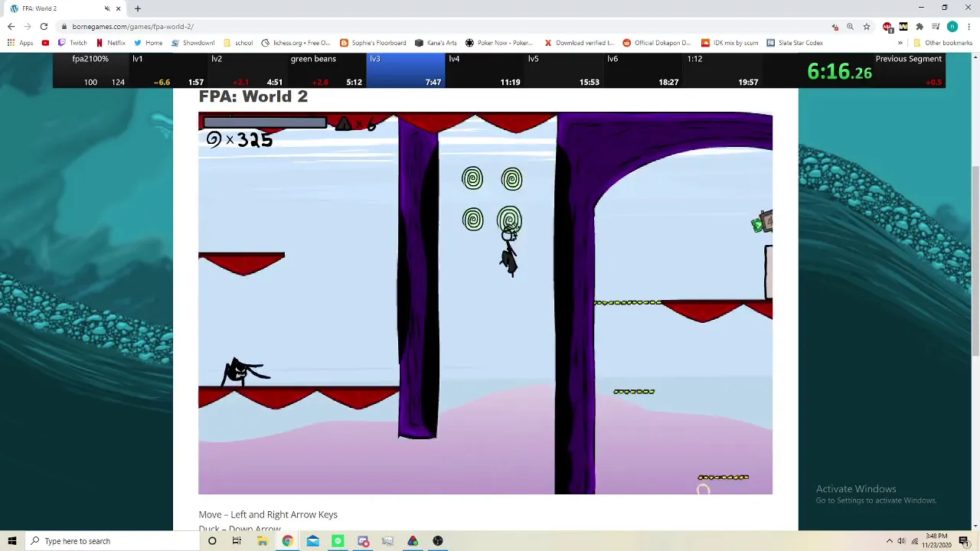Viewport: 980px width, 551px height.
Task: Open the Windows notification center
Action: point(963,541)
